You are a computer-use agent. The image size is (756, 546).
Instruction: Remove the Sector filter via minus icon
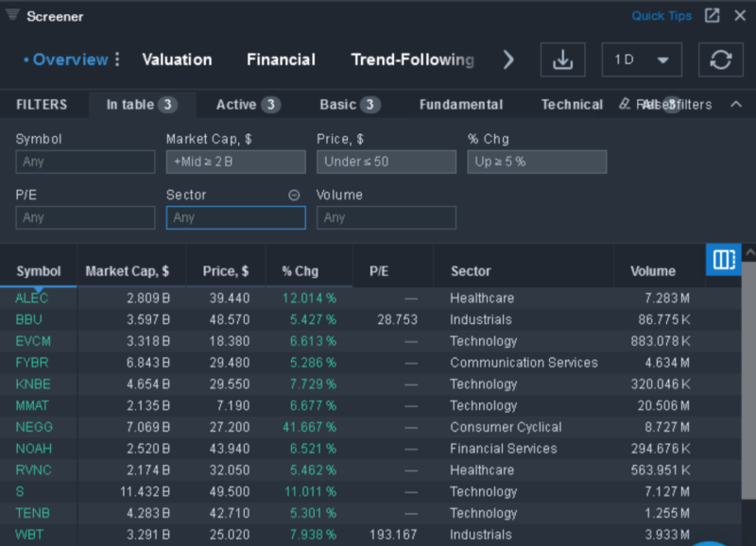click(x=294, y=196)
